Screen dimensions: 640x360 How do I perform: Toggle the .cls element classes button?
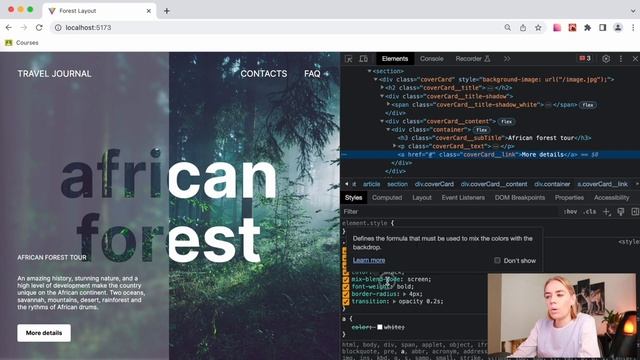[x=589, y=211]
